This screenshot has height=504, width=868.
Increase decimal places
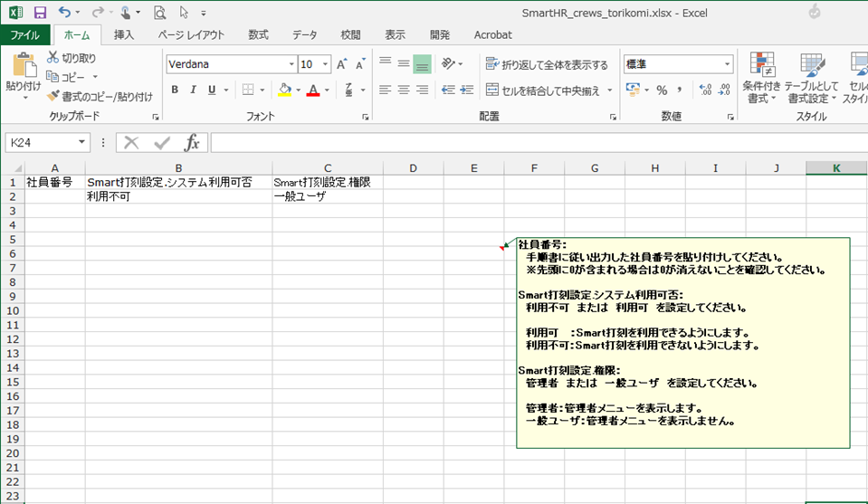click(705, 90)
